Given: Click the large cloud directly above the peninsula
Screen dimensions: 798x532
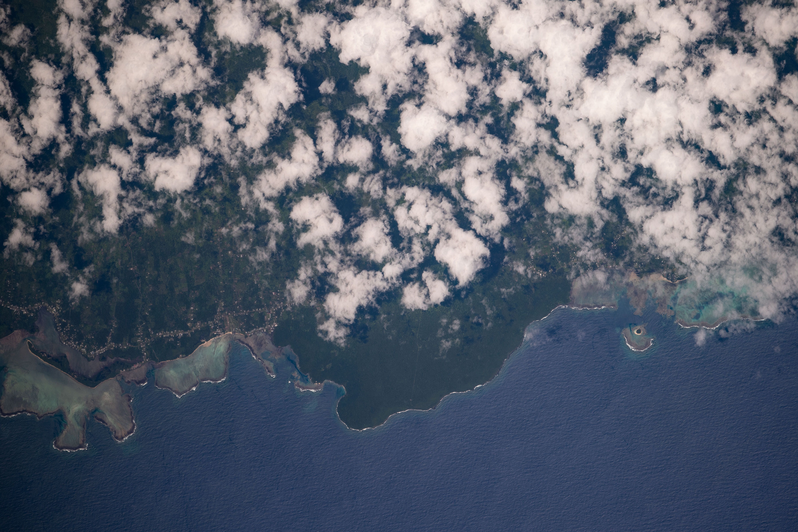Looking at the screenshot, I should coord(353,295).
